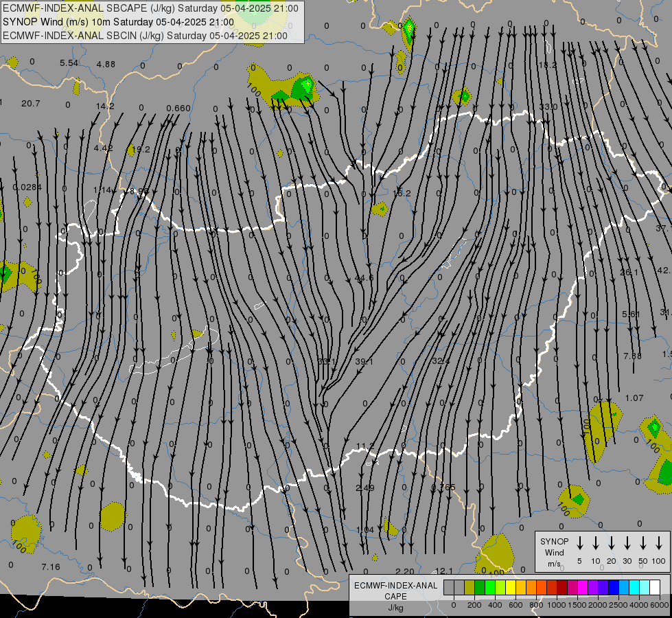
Task: Click the SBCAPE title line in the header
Action: (x=151, y=8)
